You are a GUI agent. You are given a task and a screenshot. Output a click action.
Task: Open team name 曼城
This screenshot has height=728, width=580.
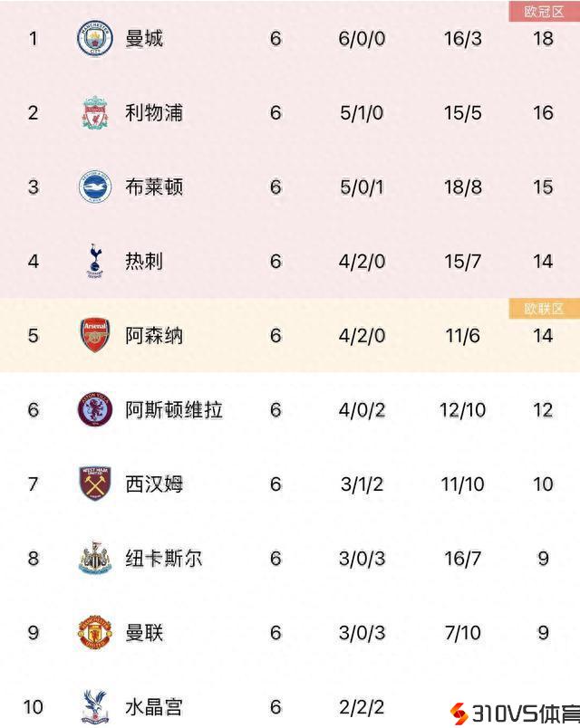pos(144,39)
